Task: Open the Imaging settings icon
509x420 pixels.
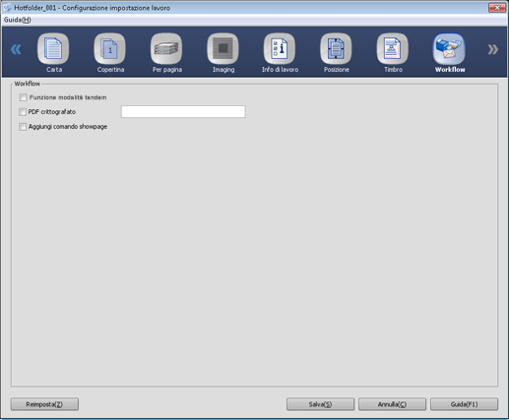Action: click(x=223, y=49)
